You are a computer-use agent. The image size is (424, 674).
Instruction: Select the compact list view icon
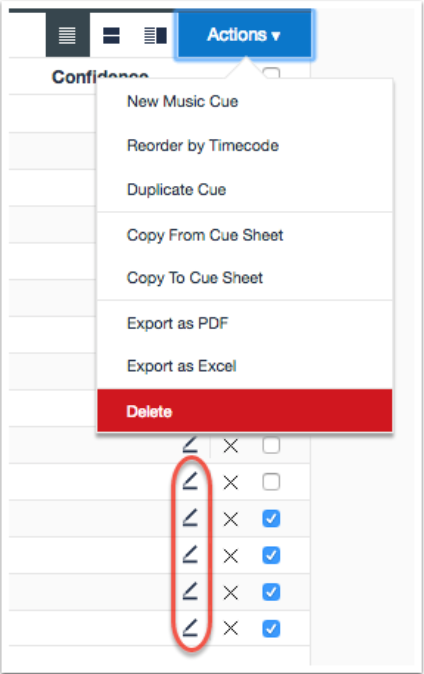pyautogui.click(x=68, y=35)
